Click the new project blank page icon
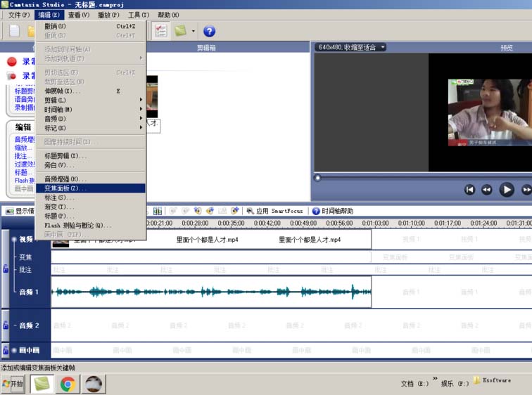This screenshot has height=395, width=532. [x=14, y=31]
